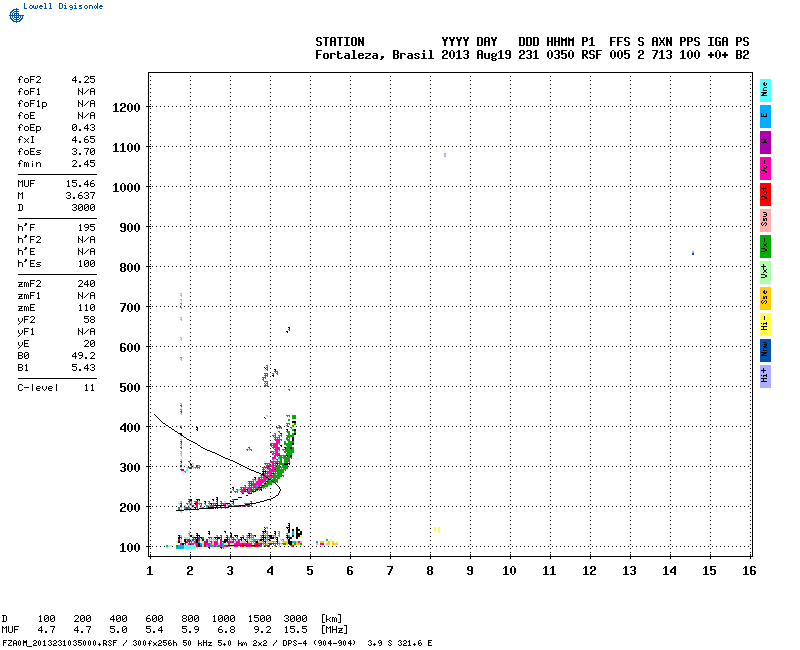Screen dimensions: 800x650
Task: Select the light green Vx+ legend swatch
Action: pos(765,272)
